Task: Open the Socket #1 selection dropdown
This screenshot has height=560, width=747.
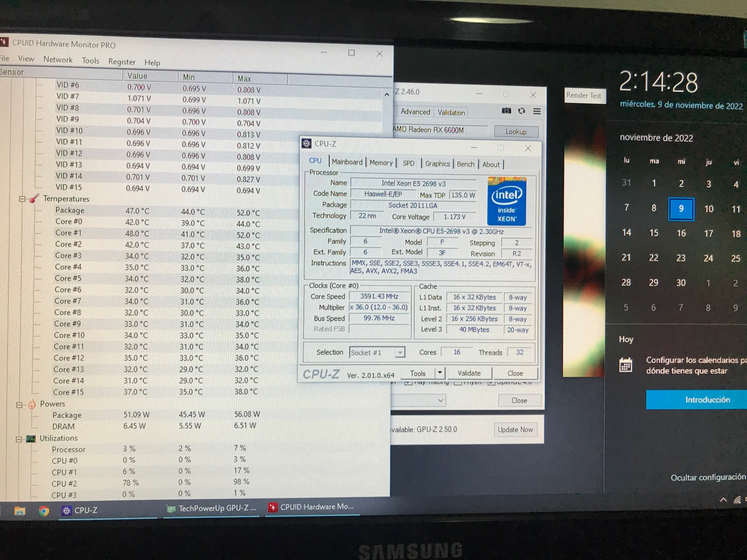Action: (x=377, y=352)
